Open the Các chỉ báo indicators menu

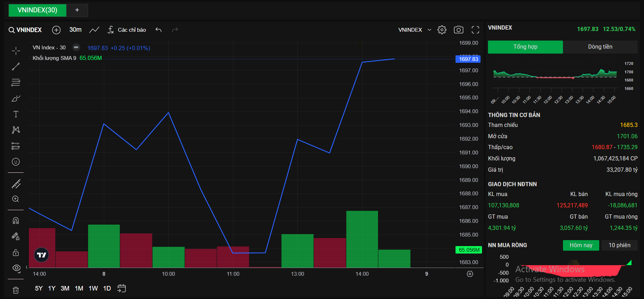coord(127,30)
